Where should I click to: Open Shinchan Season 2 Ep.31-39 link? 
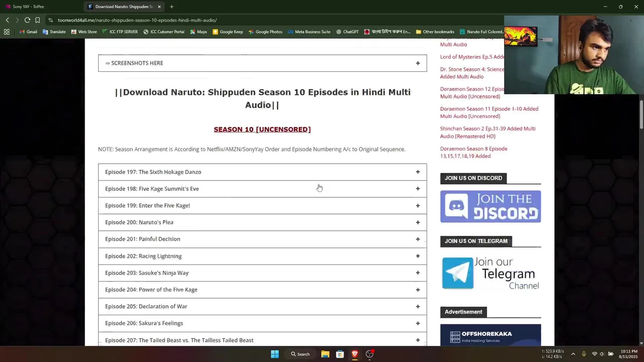click(x=488, y=132)
